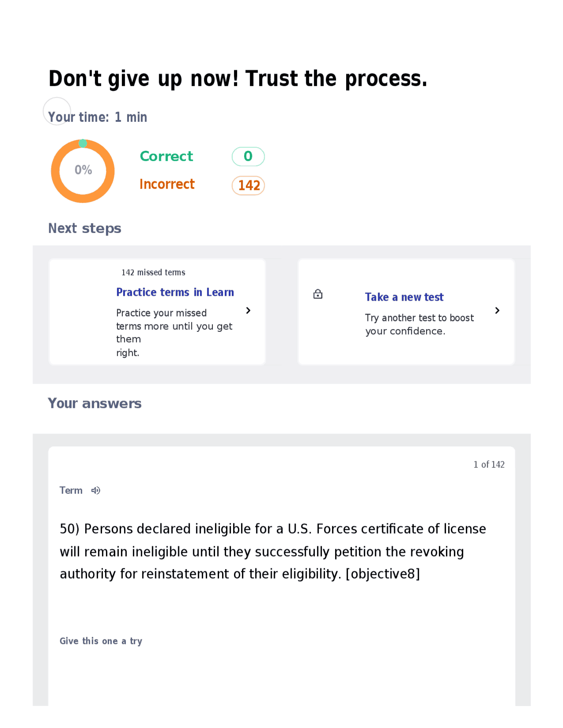
Task: Select the faint circle icon above Your time
Action: point(56,111)
